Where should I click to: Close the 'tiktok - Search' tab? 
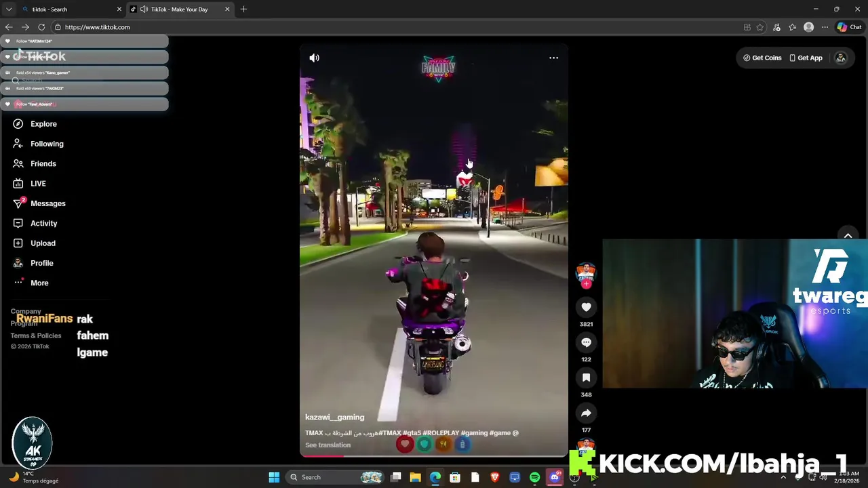(x=119, y=9)
